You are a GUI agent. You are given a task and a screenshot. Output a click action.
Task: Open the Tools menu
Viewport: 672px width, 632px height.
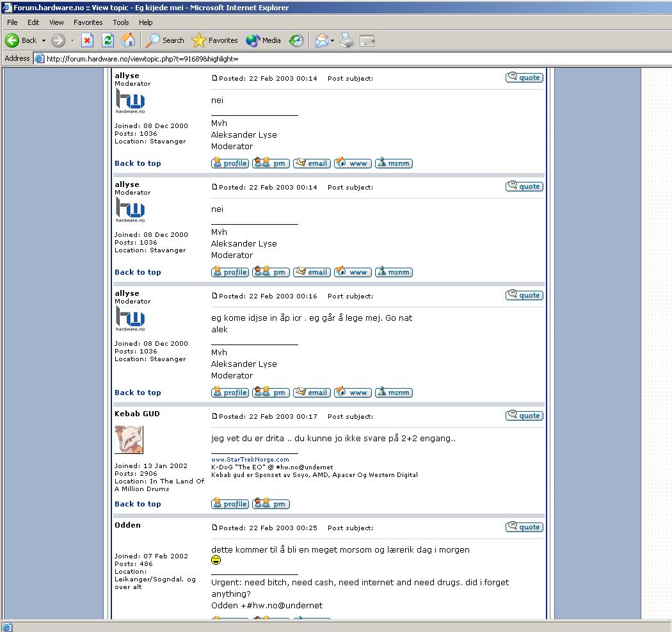click(121, 22)
